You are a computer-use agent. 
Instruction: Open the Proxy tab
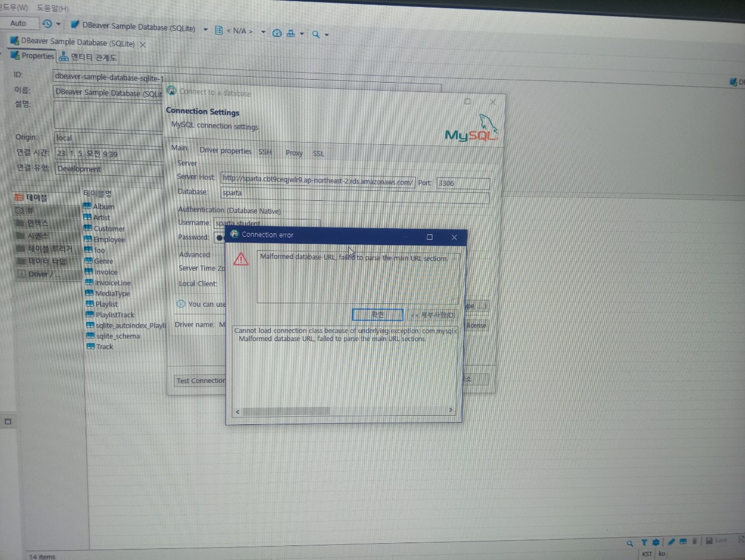pos(294,153)
